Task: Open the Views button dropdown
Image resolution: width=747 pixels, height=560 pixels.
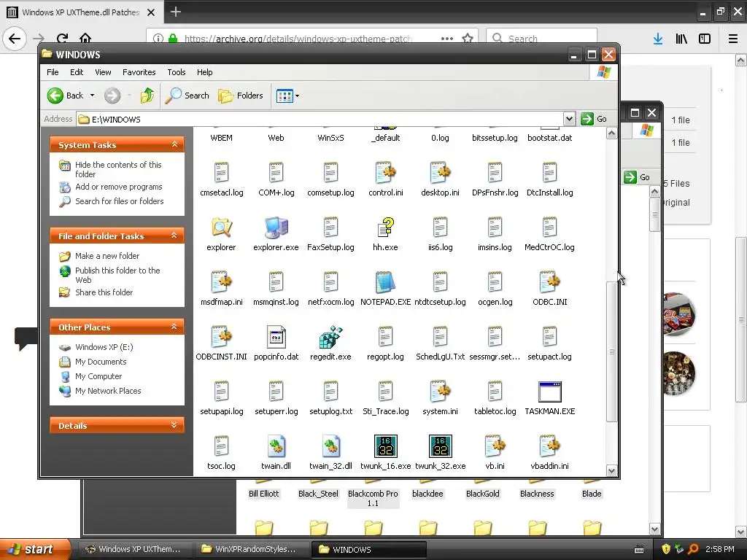Action: (x=298, y=96)
